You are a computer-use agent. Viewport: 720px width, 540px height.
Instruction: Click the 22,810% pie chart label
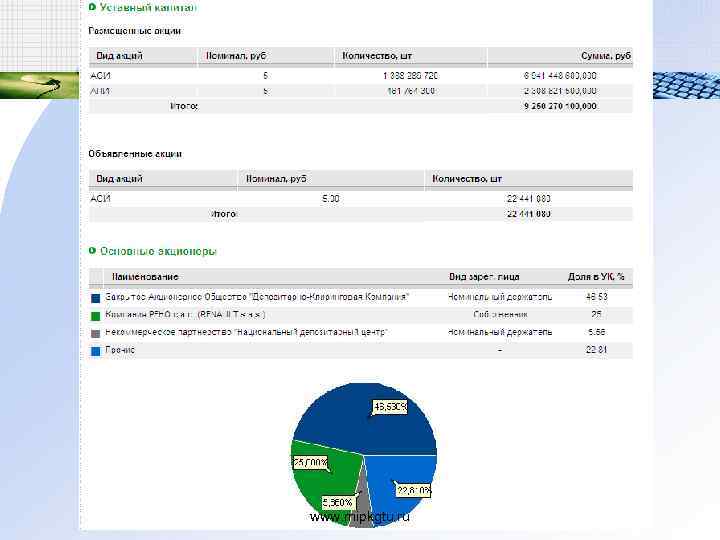pyautogui.click(x=414, y=491)
